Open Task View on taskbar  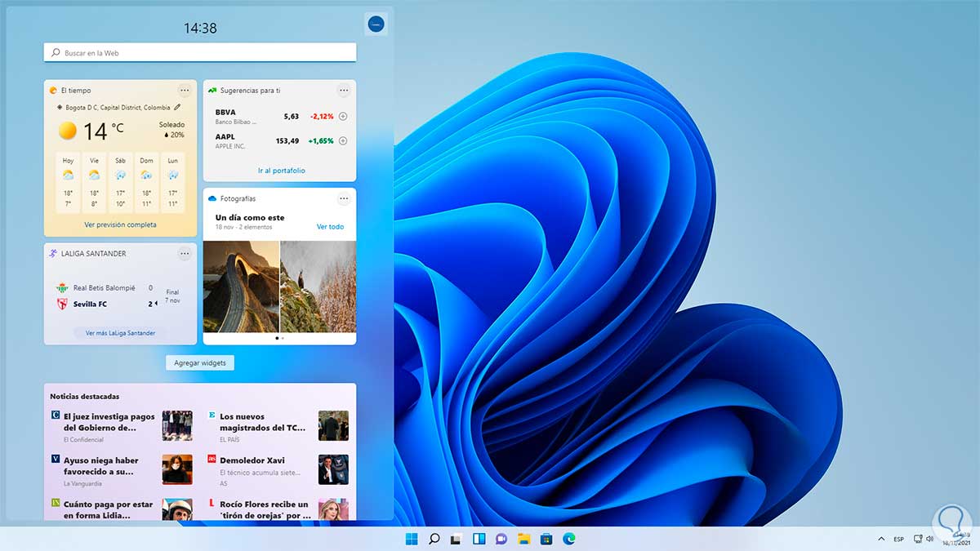(x=457, y=539)
